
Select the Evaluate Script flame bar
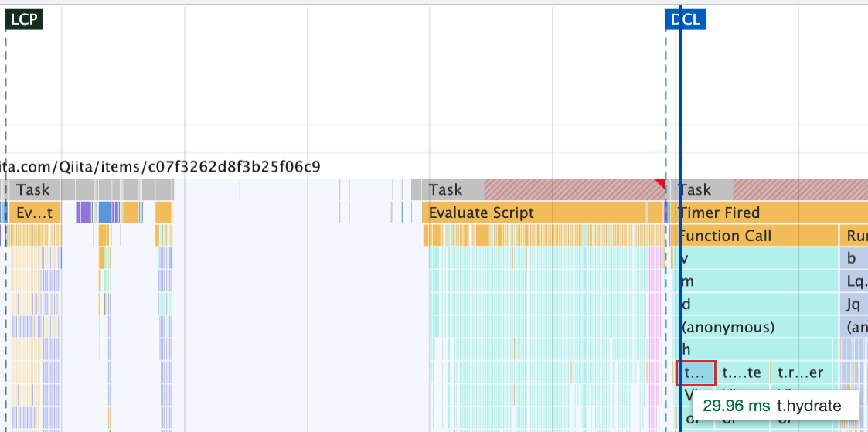[x=533, y=213]
